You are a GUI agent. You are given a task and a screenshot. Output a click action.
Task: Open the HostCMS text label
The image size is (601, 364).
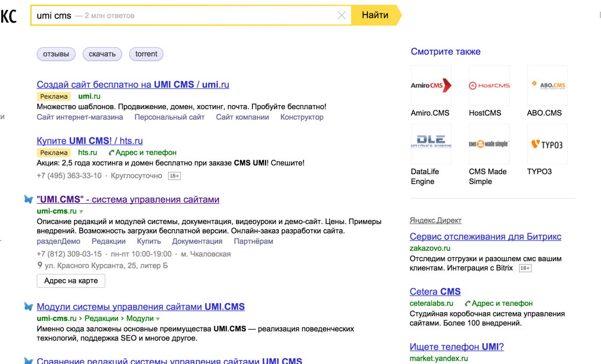(485, 113)
